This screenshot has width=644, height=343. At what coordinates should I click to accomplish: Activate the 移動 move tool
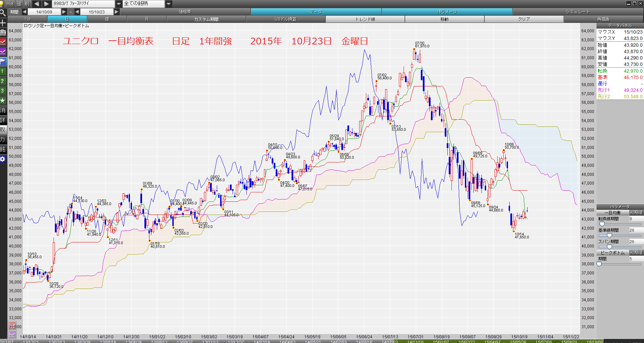[445, 19]
